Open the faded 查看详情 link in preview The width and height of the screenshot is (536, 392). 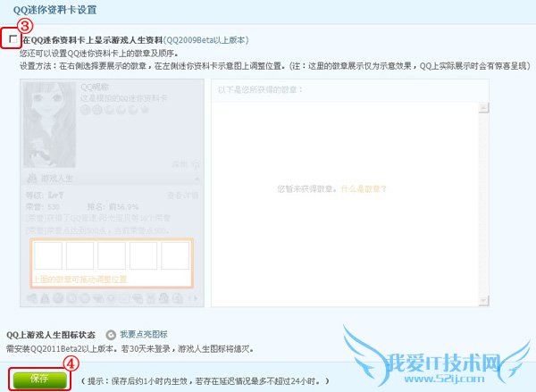(182, 196)
